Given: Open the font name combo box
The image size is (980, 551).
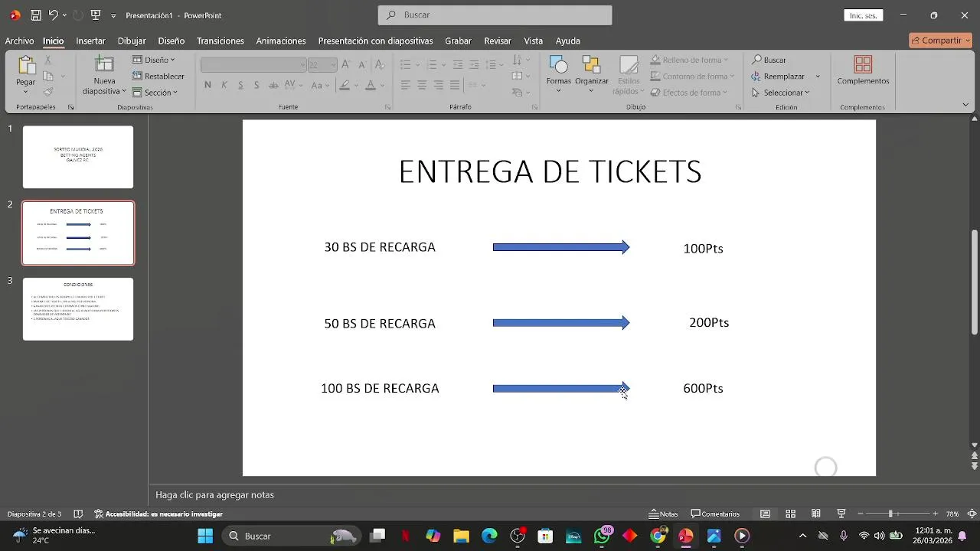Looking at the screenshot, I should (x=253, y=65).
